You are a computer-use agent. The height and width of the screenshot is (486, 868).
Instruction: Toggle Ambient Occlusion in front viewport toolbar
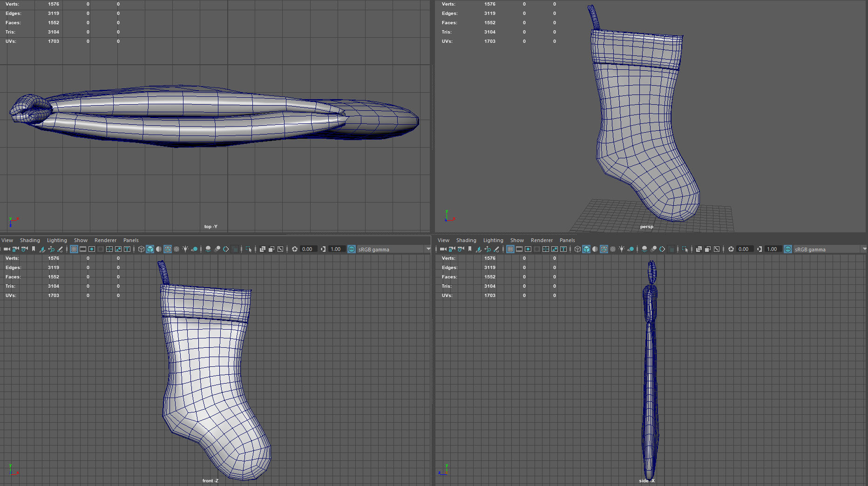pyautogui.click(x=208, y=249)
